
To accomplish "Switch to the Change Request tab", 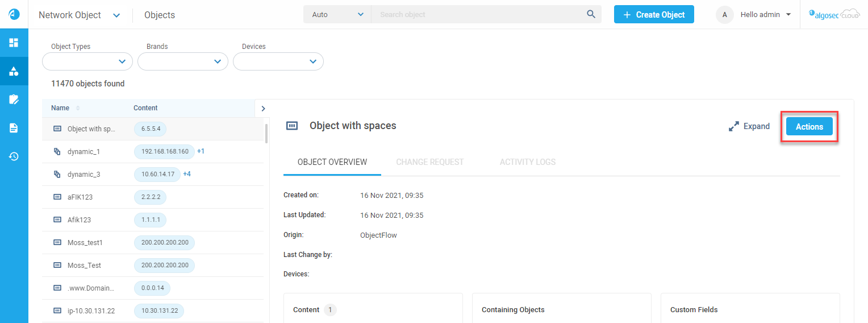I will point(429,162).
